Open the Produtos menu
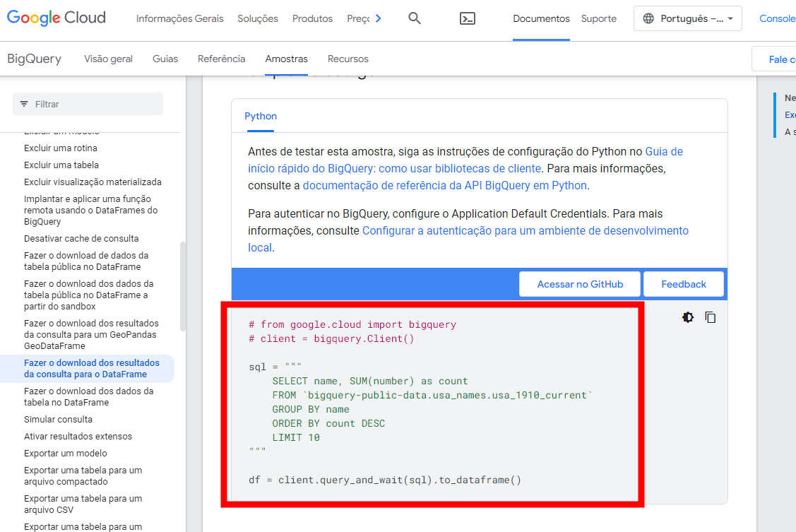796x532 pixels. tap(312, 19)
